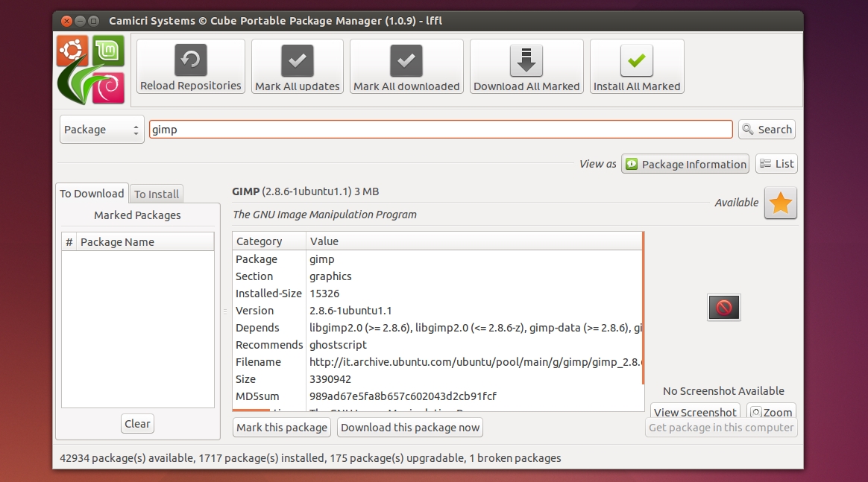Click the red no-screenshot placeholder icon

click(x=723, y=308)
